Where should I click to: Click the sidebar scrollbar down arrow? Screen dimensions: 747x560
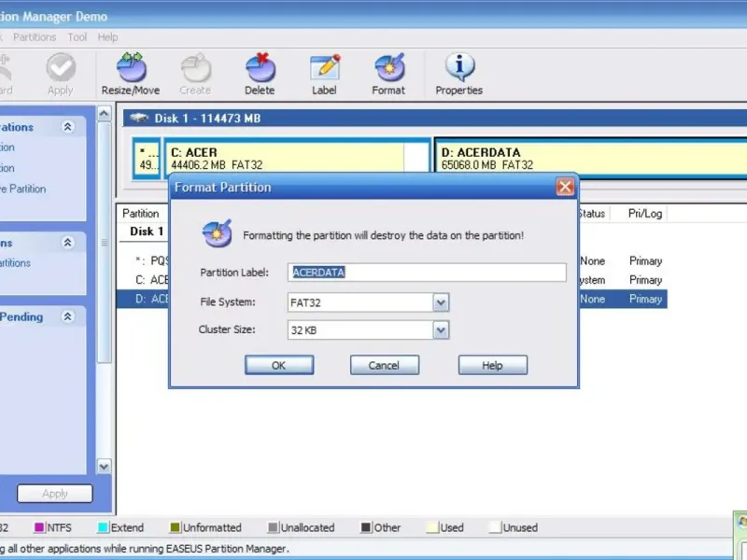pos(104,466)
